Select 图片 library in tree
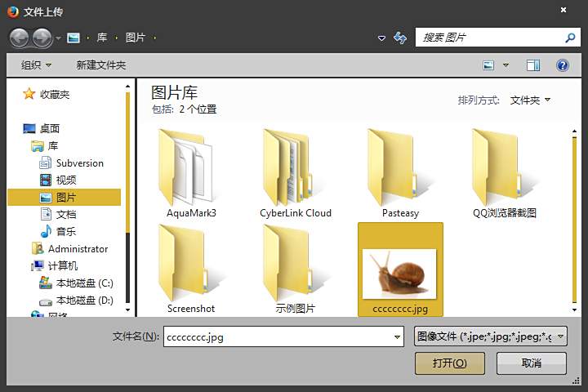The width and height of the screenshot is (588, 392). coord(65,198)
